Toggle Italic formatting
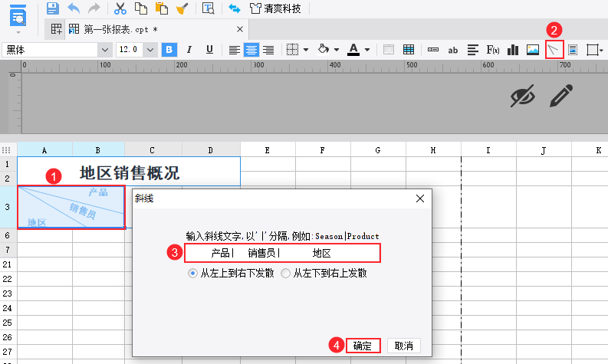This screenshot has height=364, width=608. click(189, 50)
